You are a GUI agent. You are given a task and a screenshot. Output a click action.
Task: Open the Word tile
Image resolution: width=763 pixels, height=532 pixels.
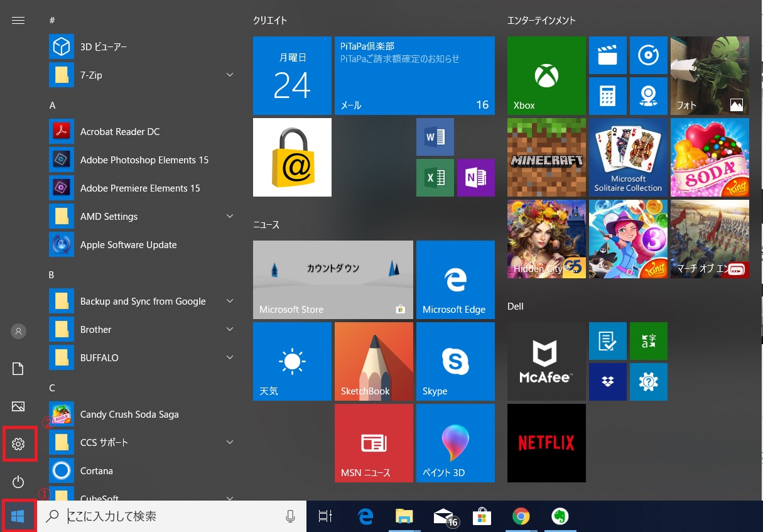point(435,137)
